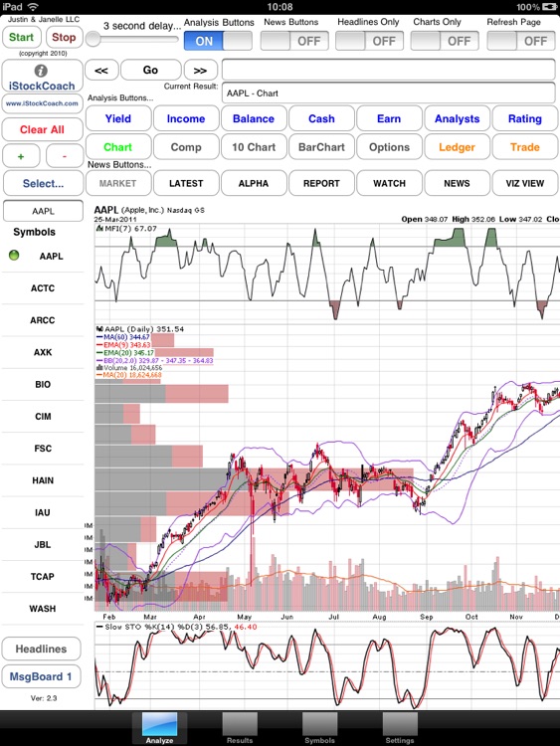Select the green Chart button

[x=118, y=147]
